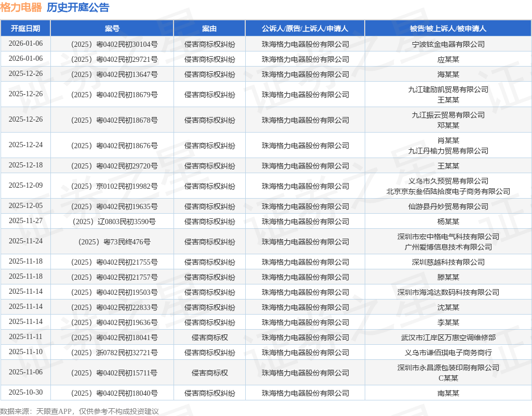532x416 pixels.
Task: Click defendant 宁波铉金电器有限公司
Action: click(x=448, y=44)
